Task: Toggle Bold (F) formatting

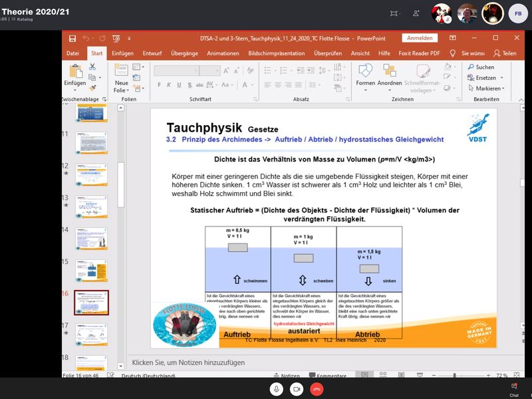Action: tap(159, 85)
